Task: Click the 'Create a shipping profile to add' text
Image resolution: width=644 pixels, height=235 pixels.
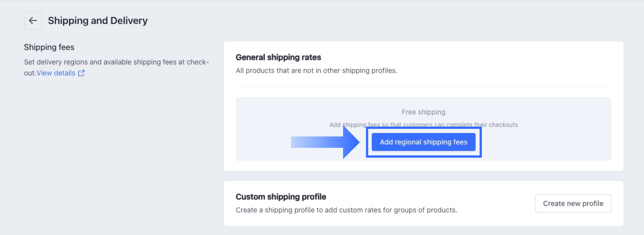Action: click(x=347, y=210)
